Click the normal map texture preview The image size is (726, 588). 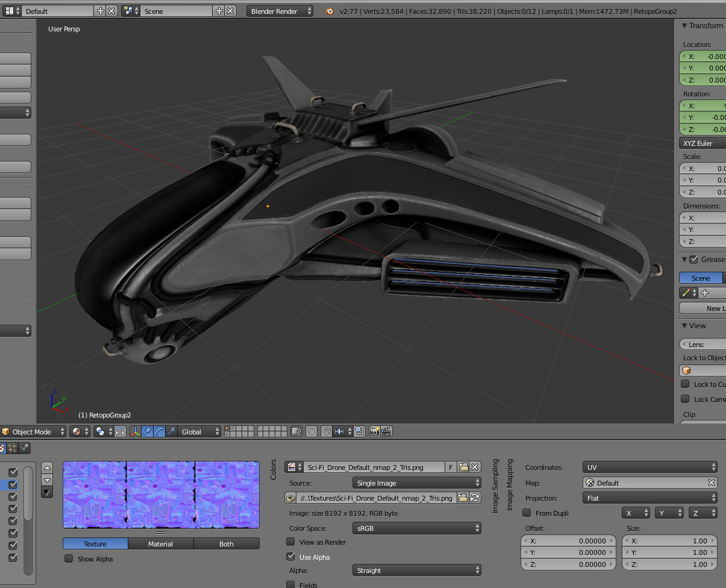[161, 495]
